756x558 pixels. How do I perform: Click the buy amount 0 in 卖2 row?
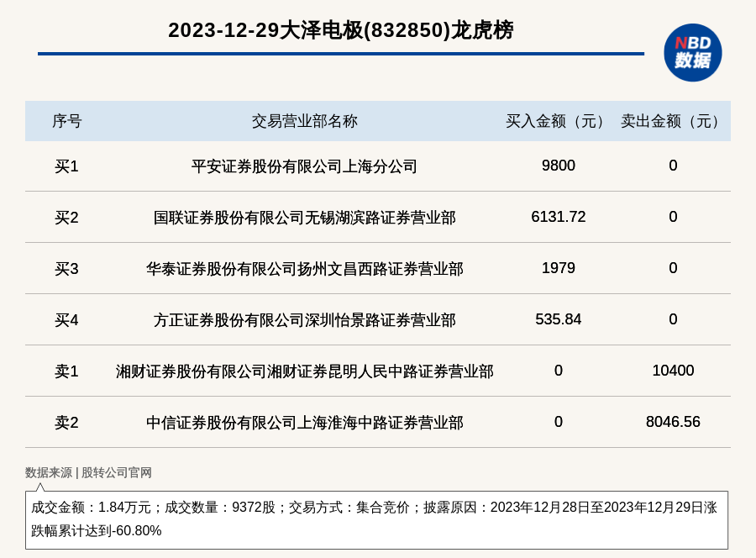[x=559, y=422]
